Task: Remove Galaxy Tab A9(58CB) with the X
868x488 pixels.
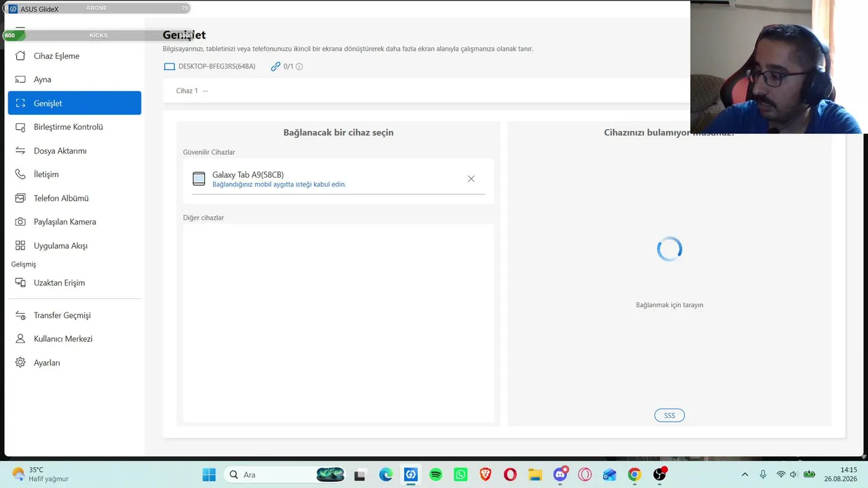Action: 471,179
